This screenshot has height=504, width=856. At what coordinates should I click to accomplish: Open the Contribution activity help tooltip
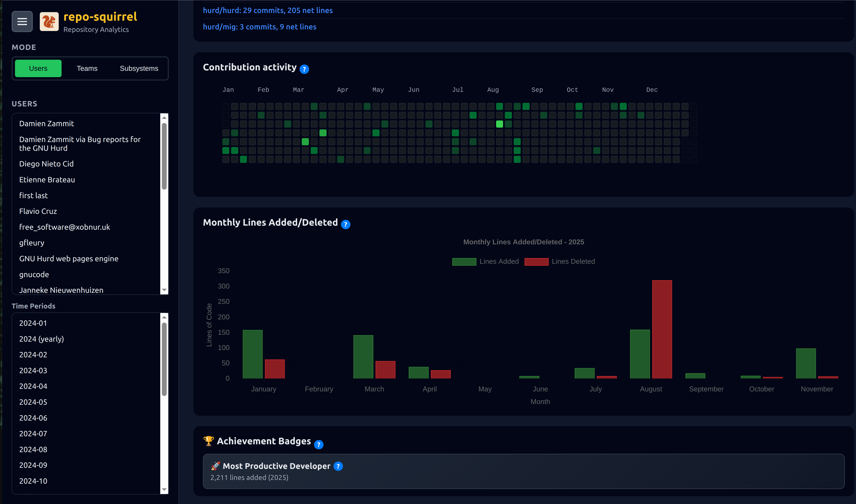point(304,69)
